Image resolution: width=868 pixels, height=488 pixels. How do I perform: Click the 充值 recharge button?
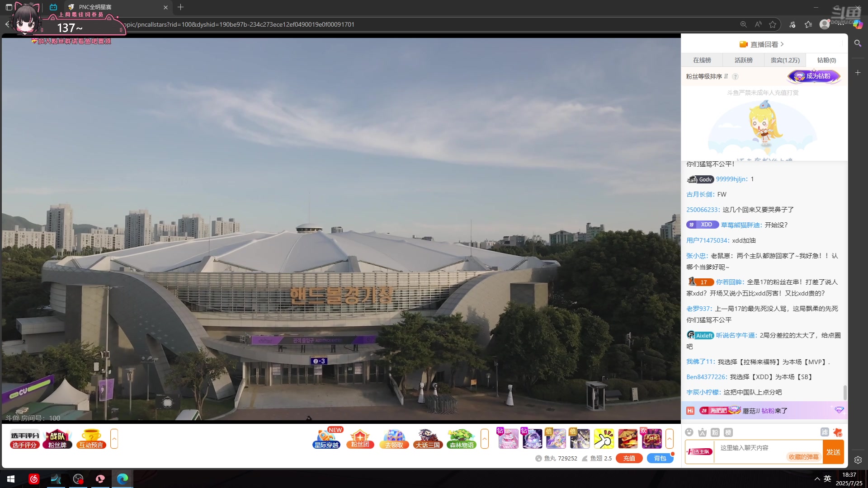(629, 458)
